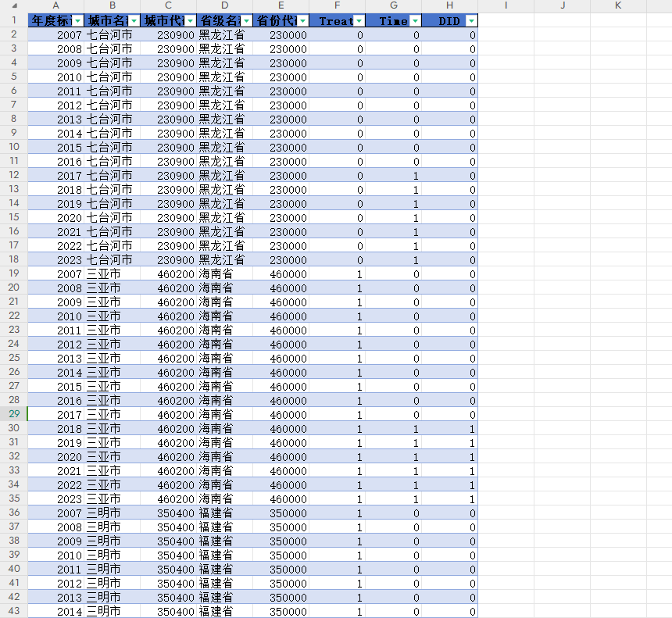
Task: Click 黑龙江省 cell in row 10
Action: [224, 148]
